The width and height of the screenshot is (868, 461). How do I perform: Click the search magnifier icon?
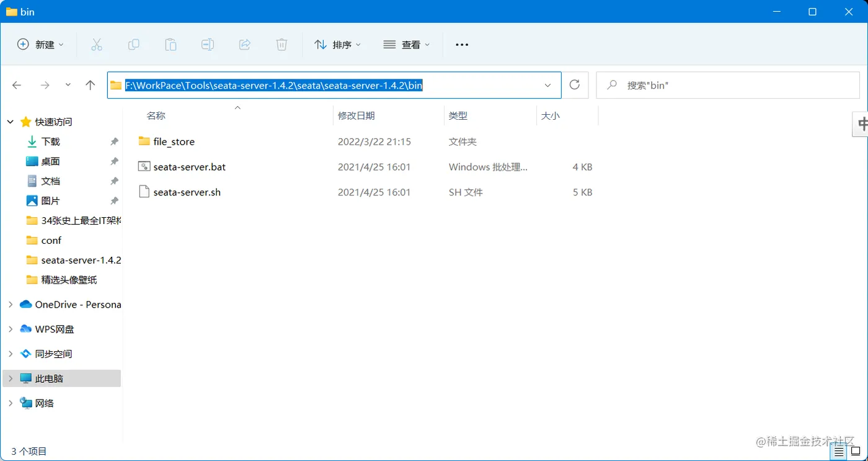click(613, 85)
